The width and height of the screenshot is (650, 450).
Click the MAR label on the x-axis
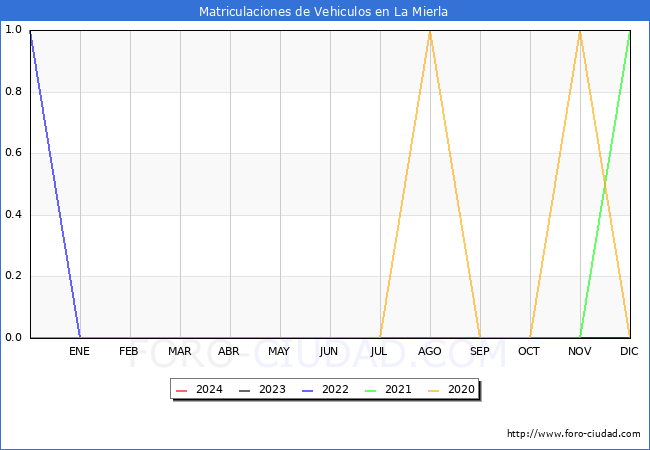pos(180,351)
